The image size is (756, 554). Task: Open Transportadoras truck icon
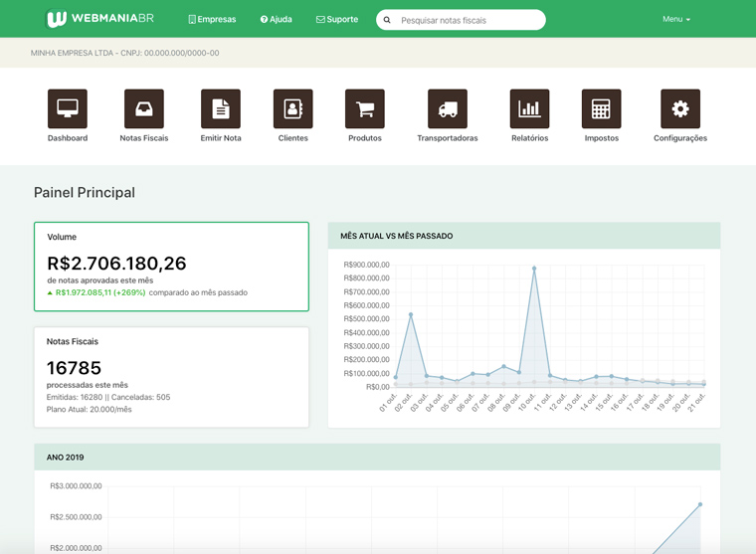[x=448, y=109]
